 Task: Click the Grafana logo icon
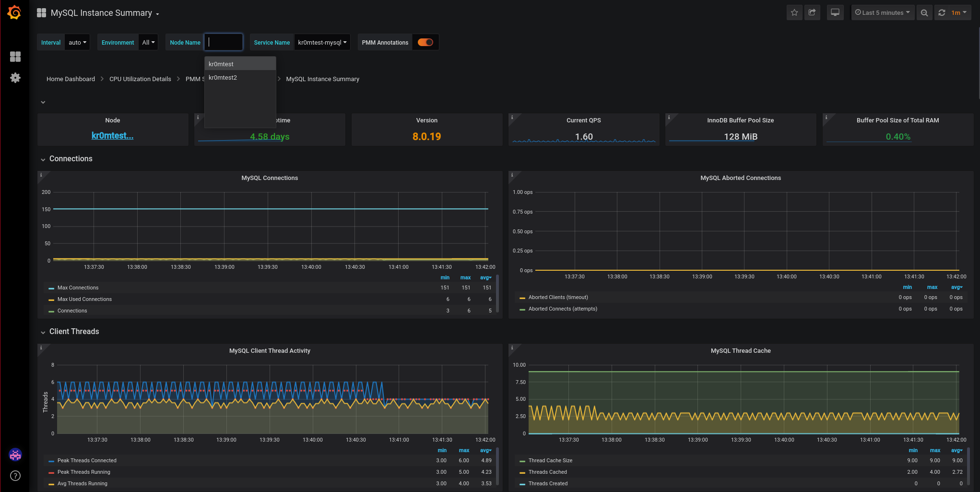coord(14,12)
